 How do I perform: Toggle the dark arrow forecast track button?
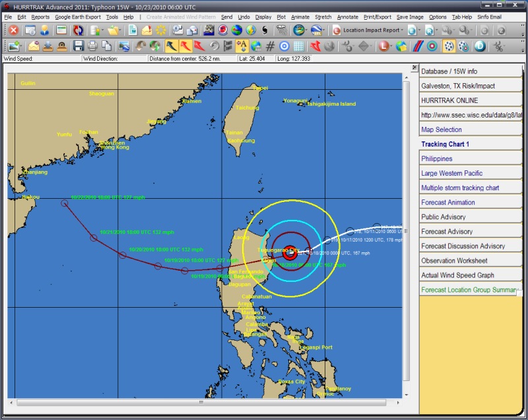click(x=172, y=46)
